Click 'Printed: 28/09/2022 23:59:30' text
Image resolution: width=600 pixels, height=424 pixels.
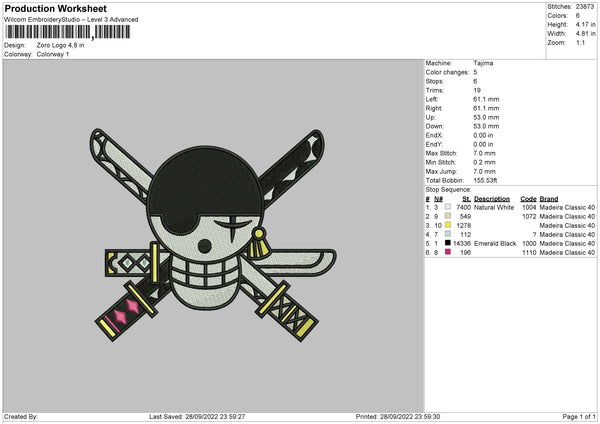(398, 416)
